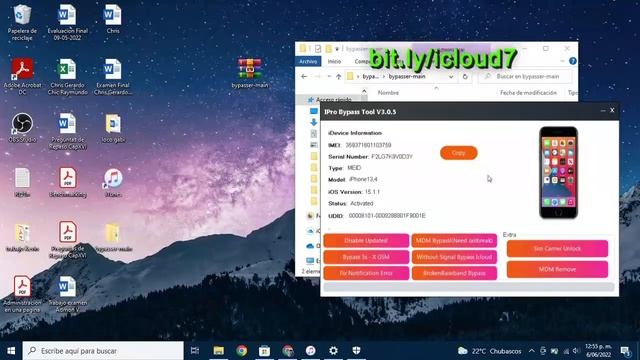Go back in File Explorer
Screen dimensions: 640x360
pos(304,76)
